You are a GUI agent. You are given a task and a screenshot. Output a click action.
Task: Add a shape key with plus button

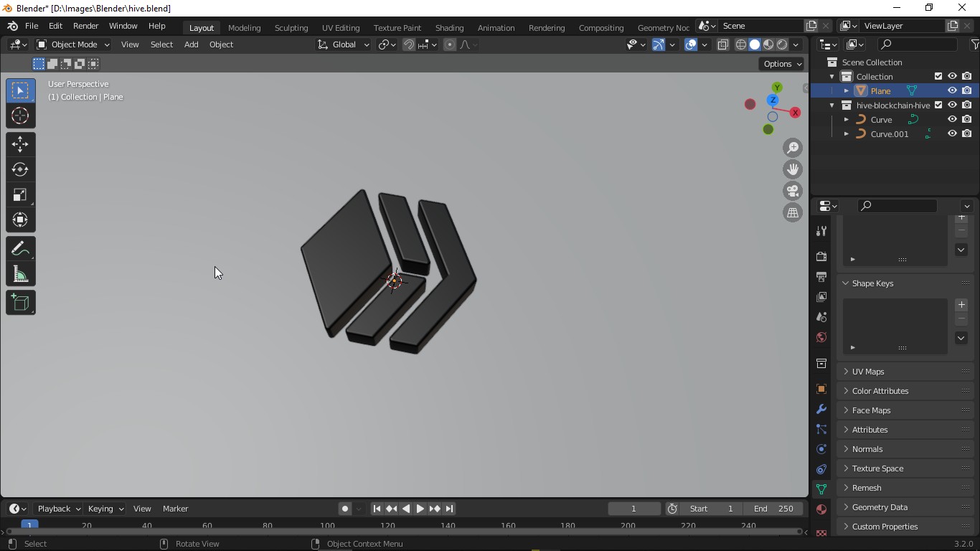point(961,305)
